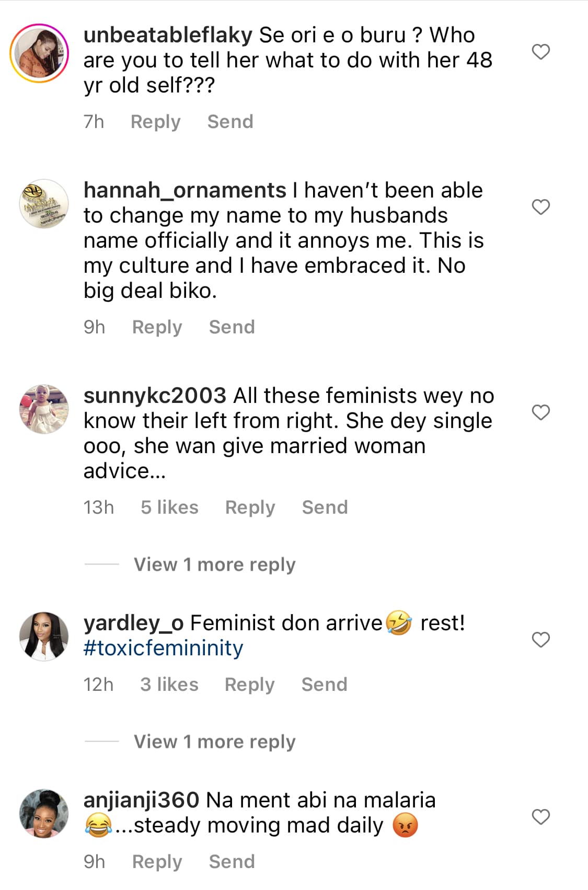Open yardley_o's profile picture
Image resolution: width=588 pixels, height=890 pixels.
coord(44,637)
